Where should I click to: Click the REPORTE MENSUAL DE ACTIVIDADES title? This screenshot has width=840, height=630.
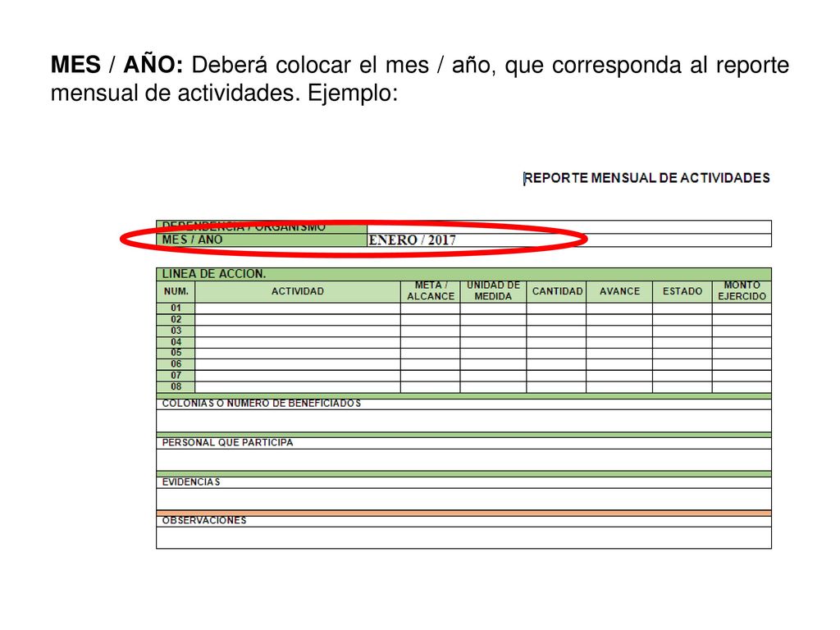(x=646, y=178)
